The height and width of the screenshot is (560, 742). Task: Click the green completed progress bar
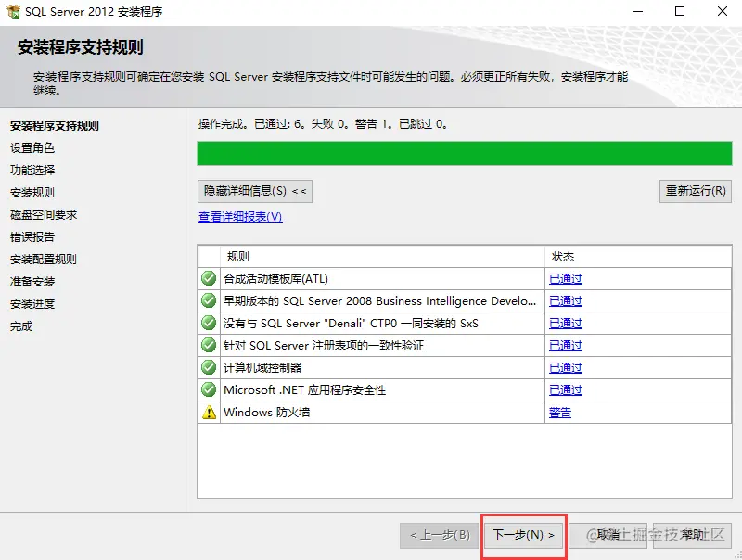pos(465,153)
